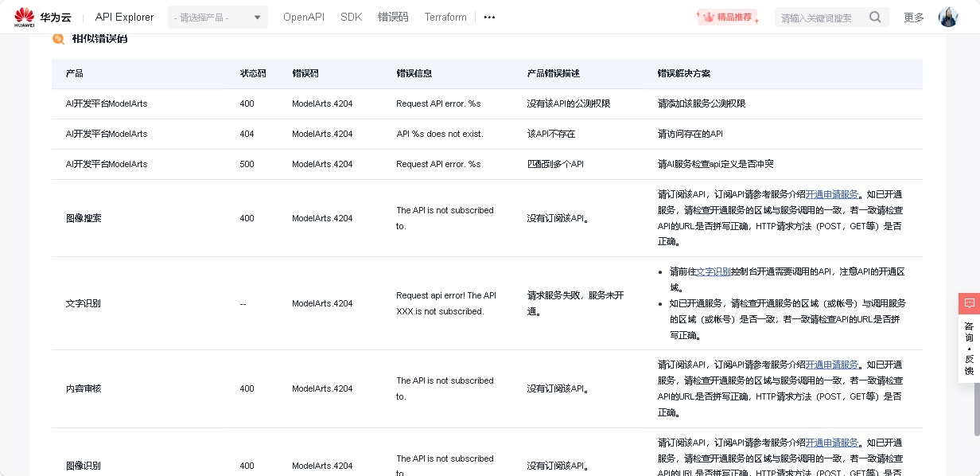Image resolution: width=980 pixels, height=476 pixels.
Task: Select 没有该API的公测权限 description cell
Action: click(x=569, y=103)
